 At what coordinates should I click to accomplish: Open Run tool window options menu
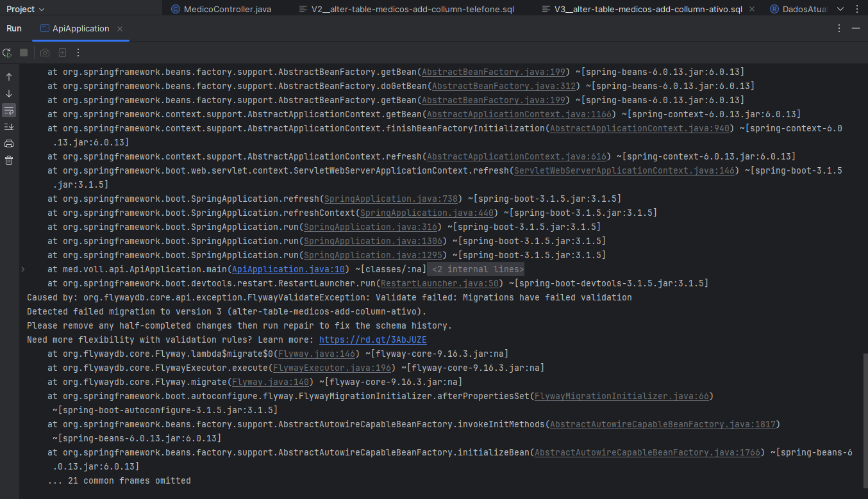click(839, 28)
